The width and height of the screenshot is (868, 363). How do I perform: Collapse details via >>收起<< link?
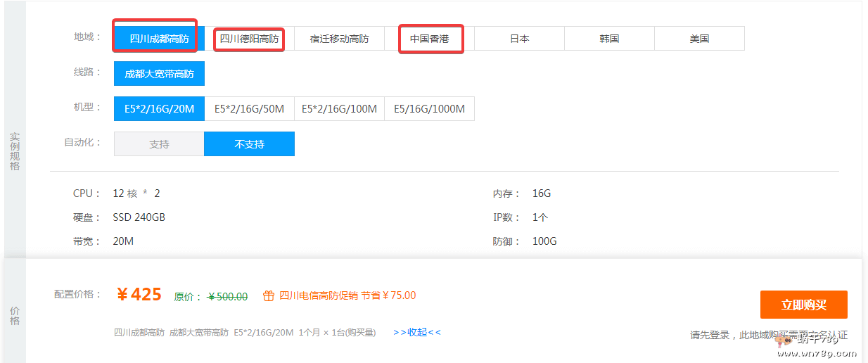coord(417,332)
